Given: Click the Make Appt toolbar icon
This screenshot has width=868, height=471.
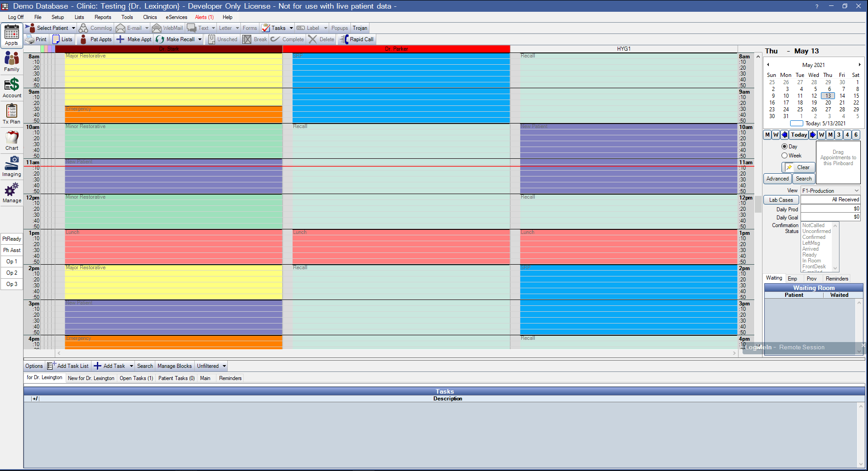Looking at the screenshot, I should (134, 39).
